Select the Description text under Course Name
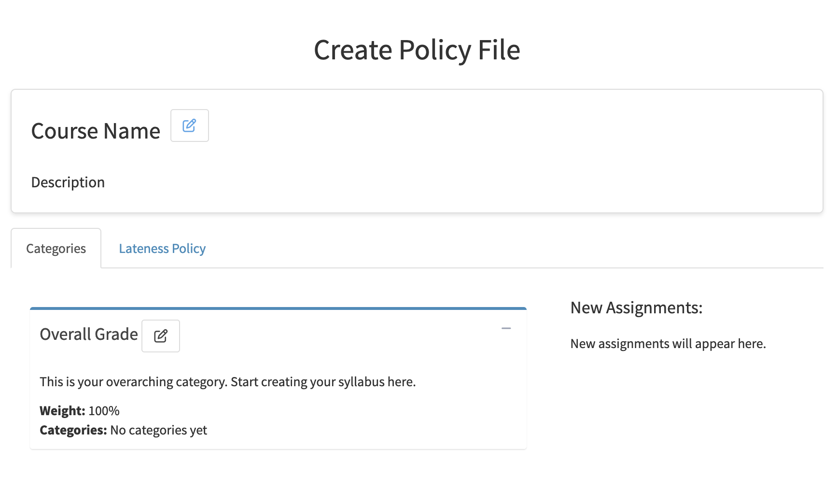 click(68, 182)
